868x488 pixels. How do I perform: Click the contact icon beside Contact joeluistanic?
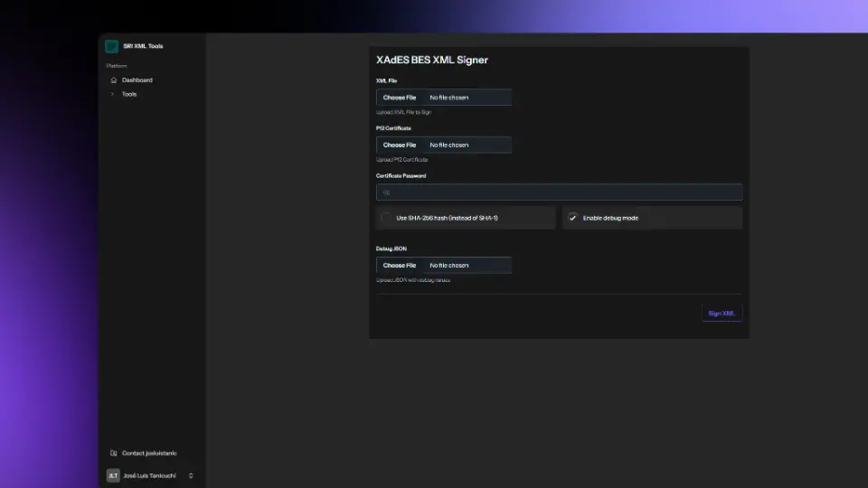(113, 454)
